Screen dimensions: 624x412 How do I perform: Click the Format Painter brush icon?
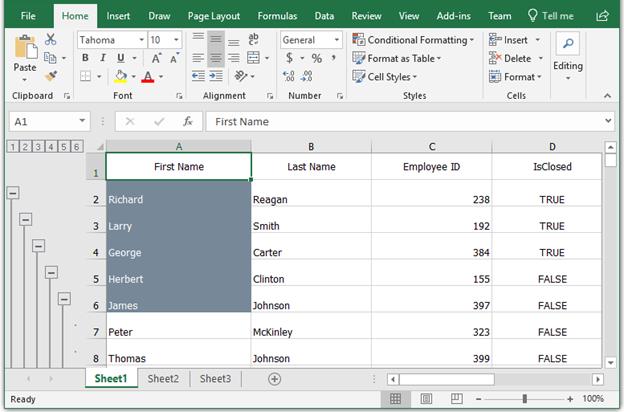coord(51,76)
